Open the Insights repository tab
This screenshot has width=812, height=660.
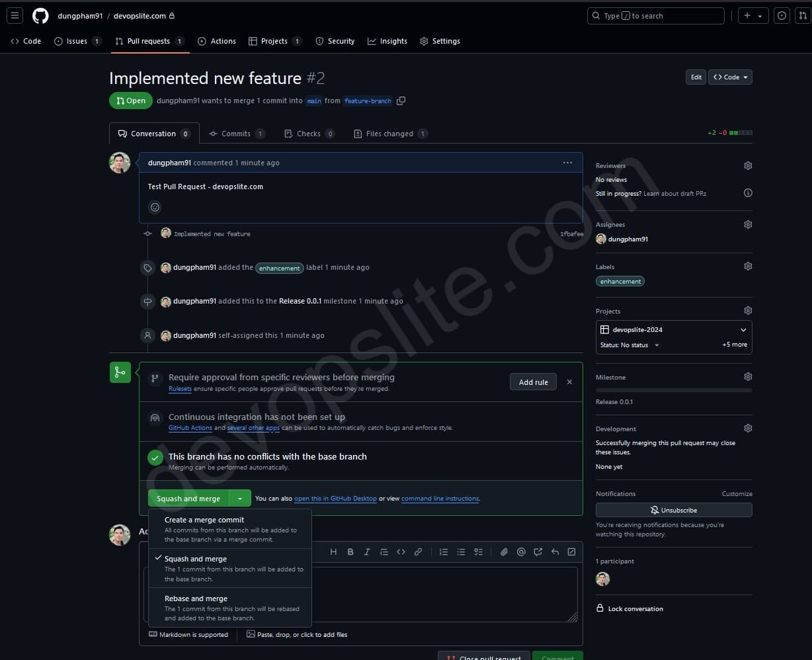click(x=387, y=41)
